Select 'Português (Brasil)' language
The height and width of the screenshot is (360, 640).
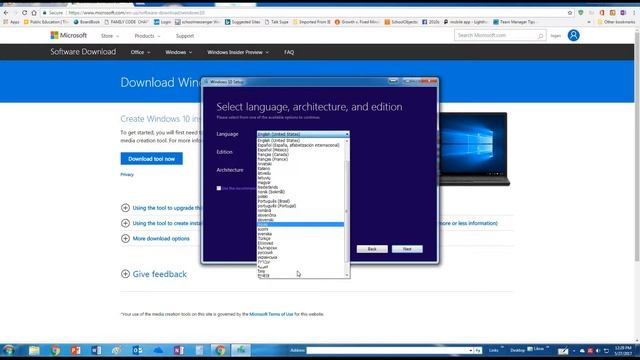click(300, 201)
